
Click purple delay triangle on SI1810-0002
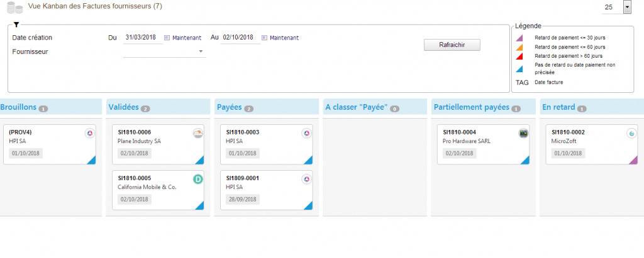634,161
